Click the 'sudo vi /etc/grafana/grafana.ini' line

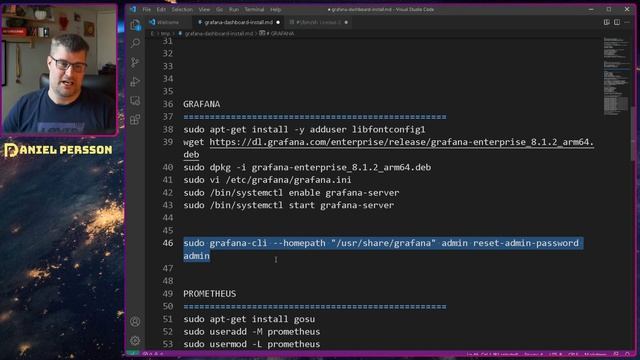tap(267, 180)
